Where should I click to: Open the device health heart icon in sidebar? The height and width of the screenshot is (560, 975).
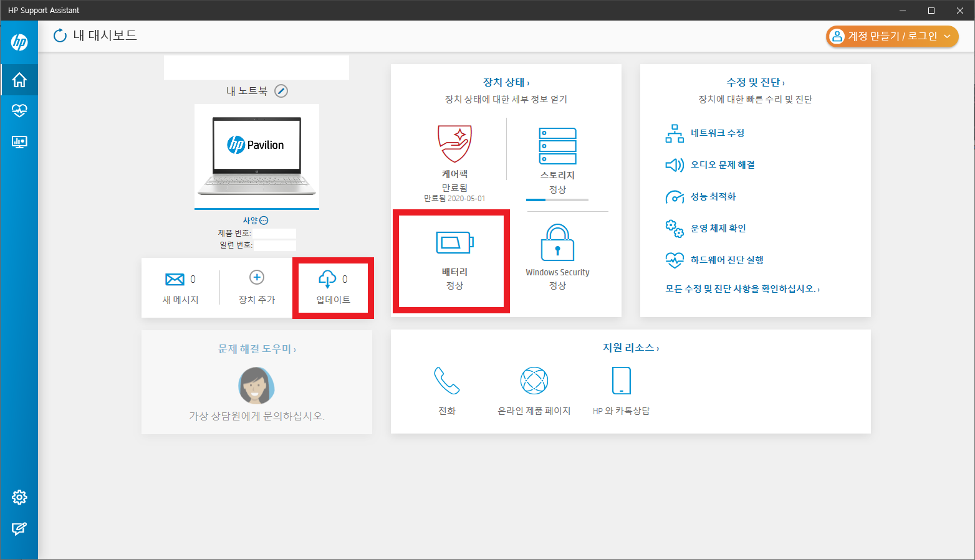[x=19, y=110]
